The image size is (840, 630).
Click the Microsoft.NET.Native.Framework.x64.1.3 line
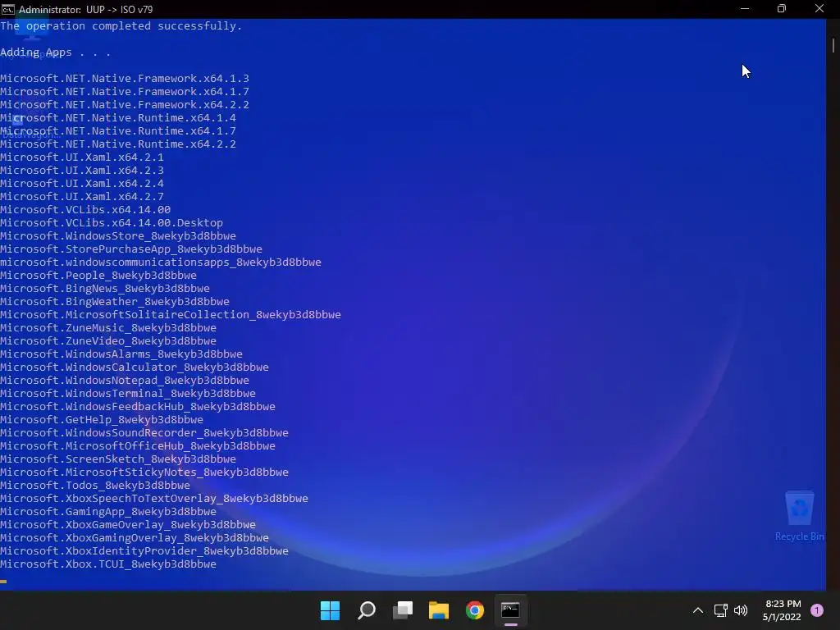click(125, 78)
